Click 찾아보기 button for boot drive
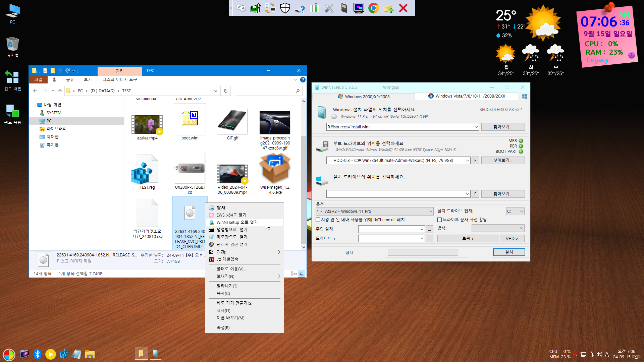Image resolution: width=644 pixels, height=362 pixels. [503, 161]
